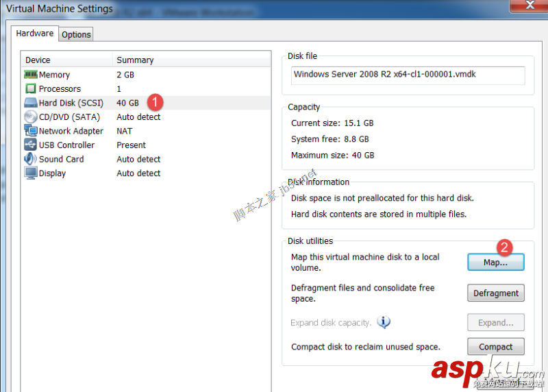The height and width of the screenshot is (392, 548).
Task: Click the CD/DVD (SATA) disc icon
Action: pos(31,117)
